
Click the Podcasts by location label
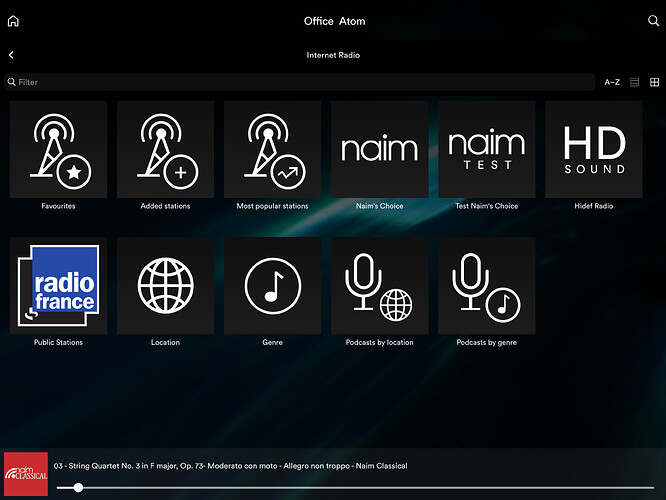[379, 342]
